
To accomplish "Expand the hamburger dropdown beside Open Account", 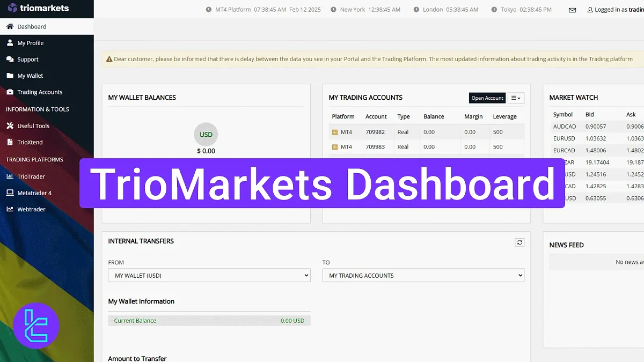I will (516, 98).
